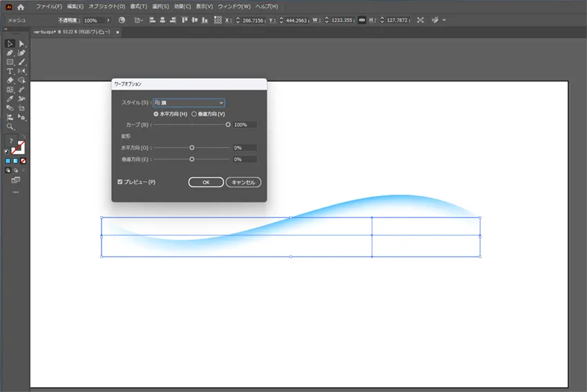Click the カーブ slider handle
This screenshot has width=587, height=392.
click(x=228, y=125)
